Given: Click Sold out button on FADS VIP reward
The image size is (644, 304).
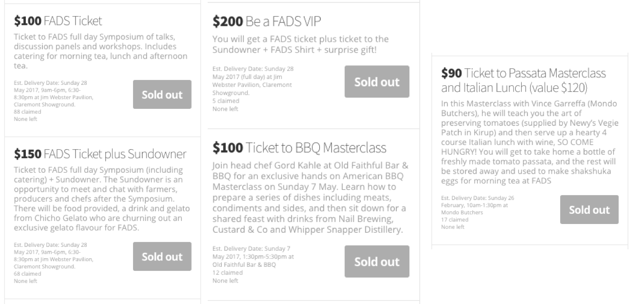Looking at the screenshot, I should pos(376,82).
